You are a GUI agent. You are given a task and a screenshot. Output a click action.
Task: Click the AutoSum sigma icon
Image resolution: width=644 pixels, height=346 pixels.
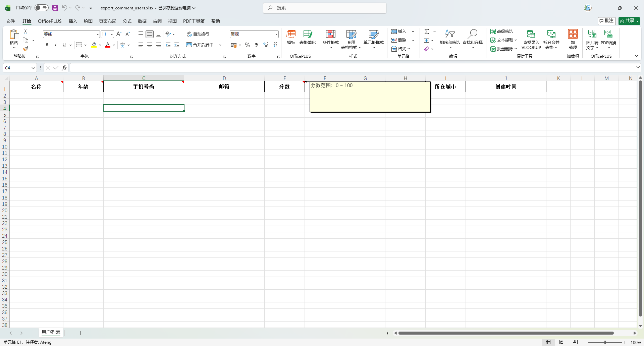pyautogui.click(x=427, y=32)
